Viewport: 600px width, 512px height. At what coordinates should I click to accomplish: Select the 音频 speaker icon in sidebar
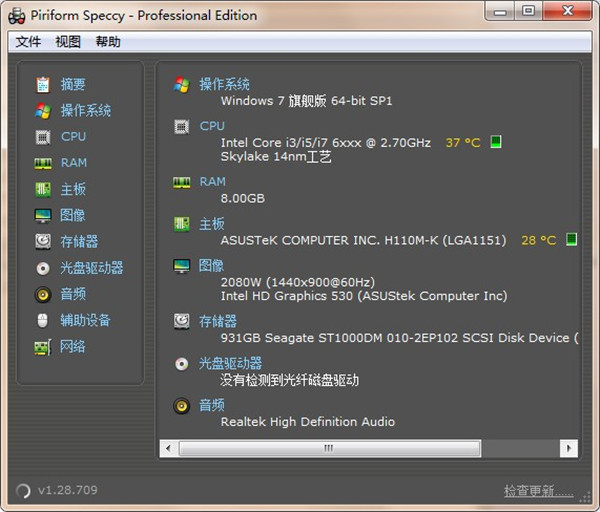tap(43, 295)
